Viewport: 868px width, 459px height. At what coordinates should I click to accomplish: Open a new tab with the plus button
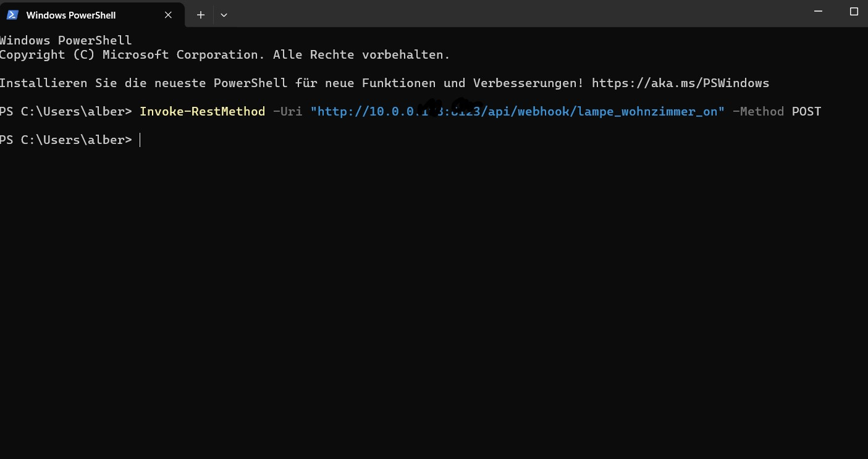click(201, 15)
